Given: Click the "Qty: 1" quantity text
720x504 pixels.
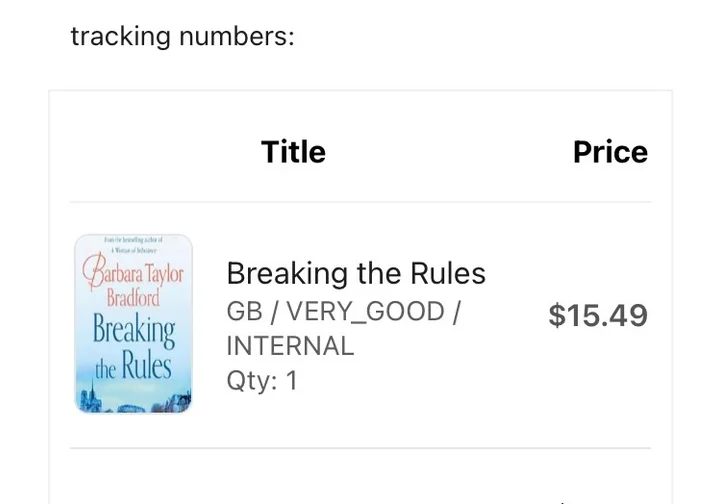Looking at the screenshot, I should pyautogui.click(x=262, y=381).
